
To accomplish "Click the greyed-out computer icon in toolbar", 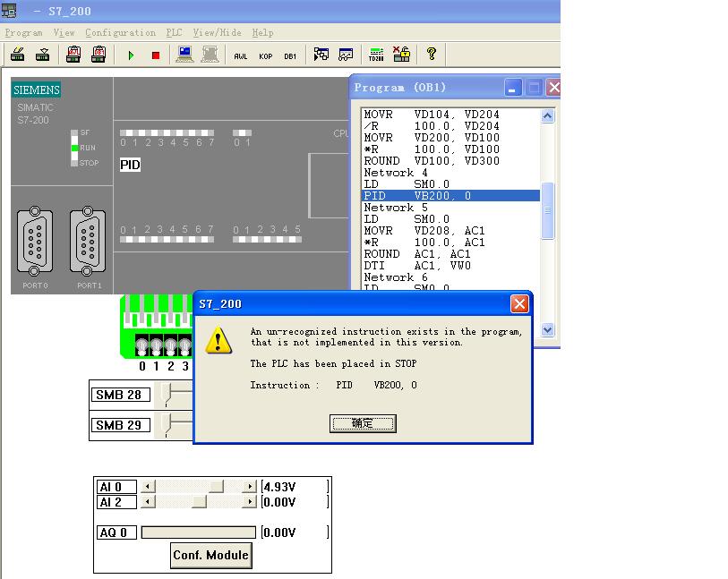I will coord(210,55).
